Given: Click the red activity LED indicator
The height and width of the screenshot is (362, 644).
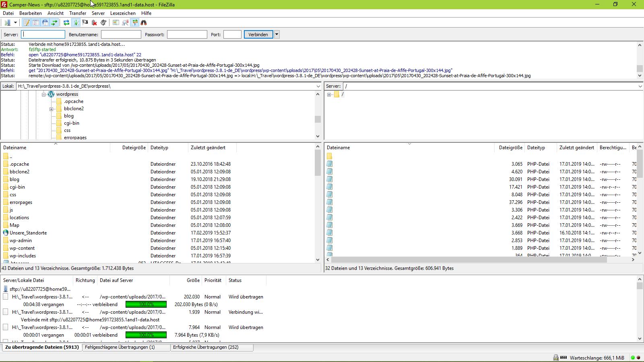Looking at the screenshot, I should [638, 358].
